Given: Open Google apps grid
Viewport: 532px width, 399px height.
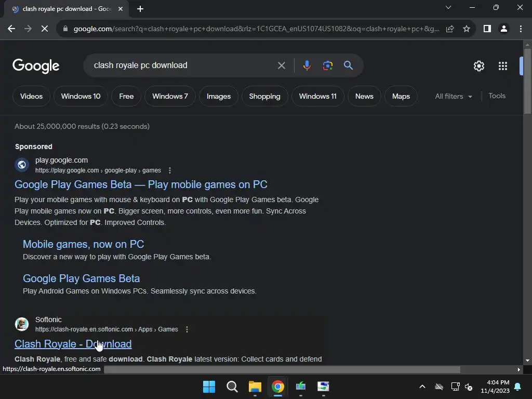Looking at the screenshot, I should [503, 66].
